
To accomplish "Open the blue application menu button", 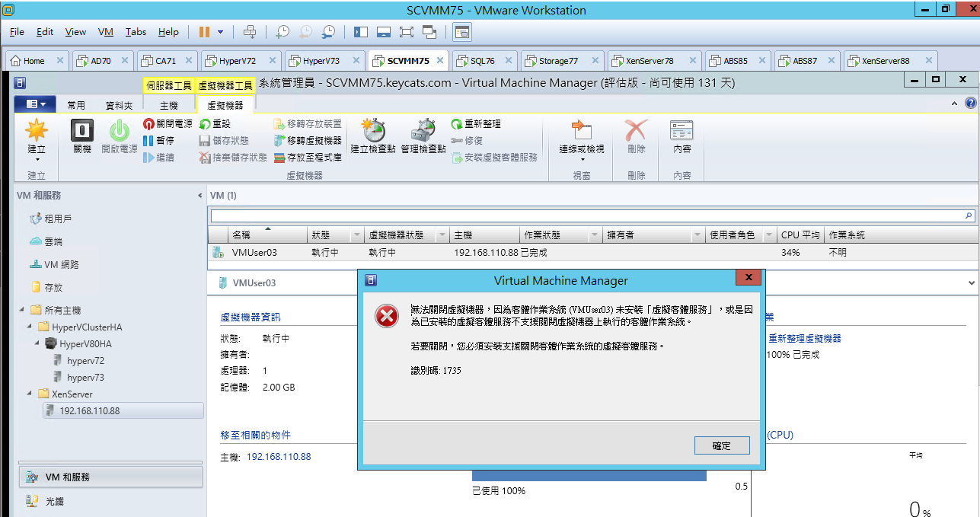I will point(35,104).
